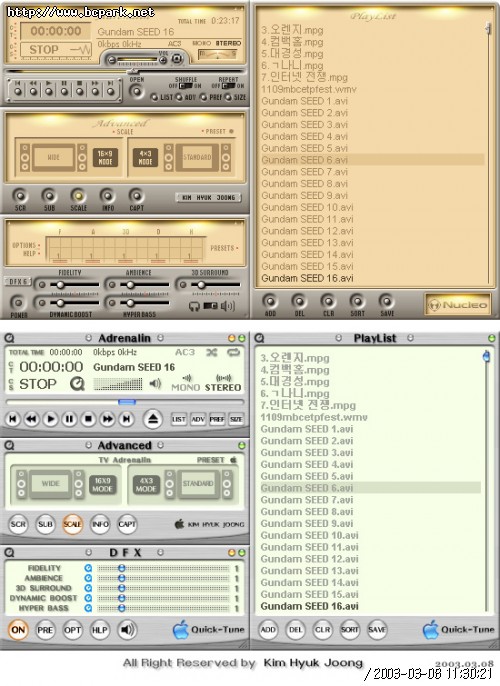Click the silver PlayList scrollbar thumb
The height and width of the screenshot is (686, 500).
486,356
